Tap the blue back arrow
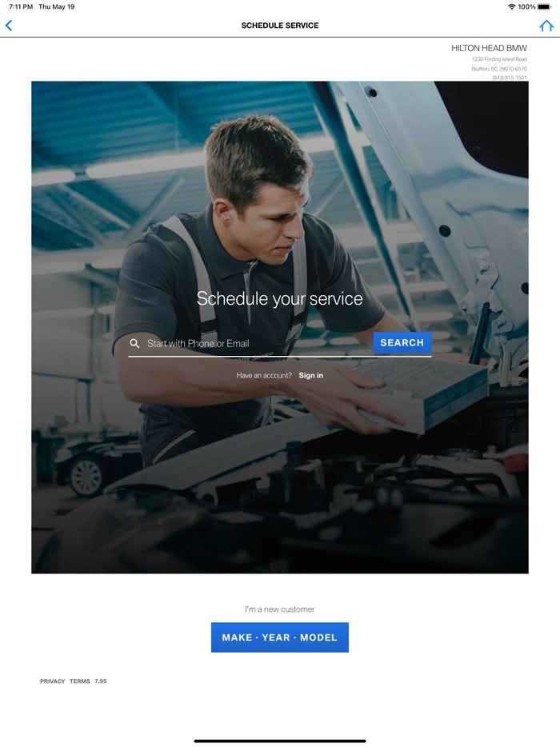The width and height of the screenshot is (560, 747). point(9,26)
